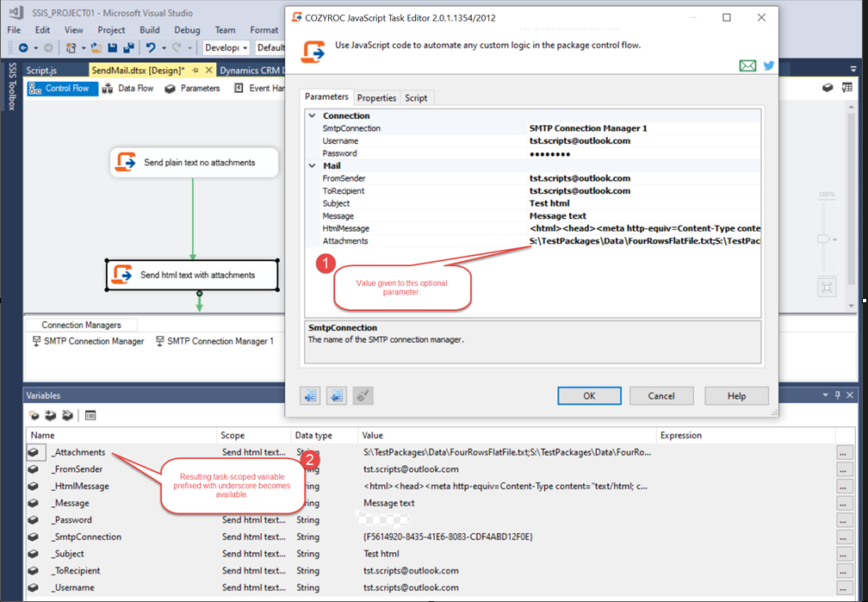Click the New Item toolbar icon
The height and width of the screenshot is (602, 868).
point(71,48)
